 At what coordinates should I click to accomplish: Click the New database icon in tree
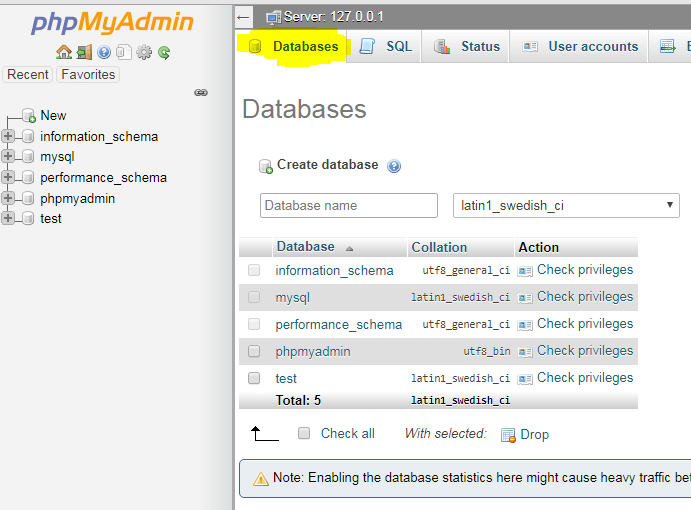29,115
